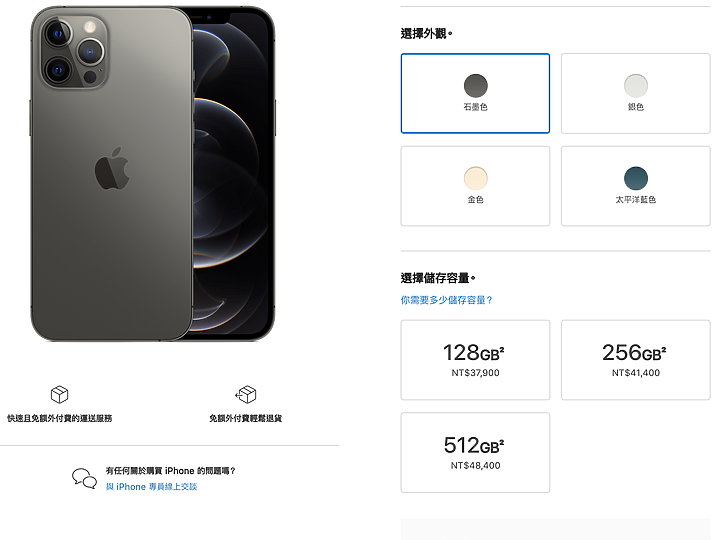Choose 256GB storage for NT$41,400
720x540 pixels.
click(636, 360)
